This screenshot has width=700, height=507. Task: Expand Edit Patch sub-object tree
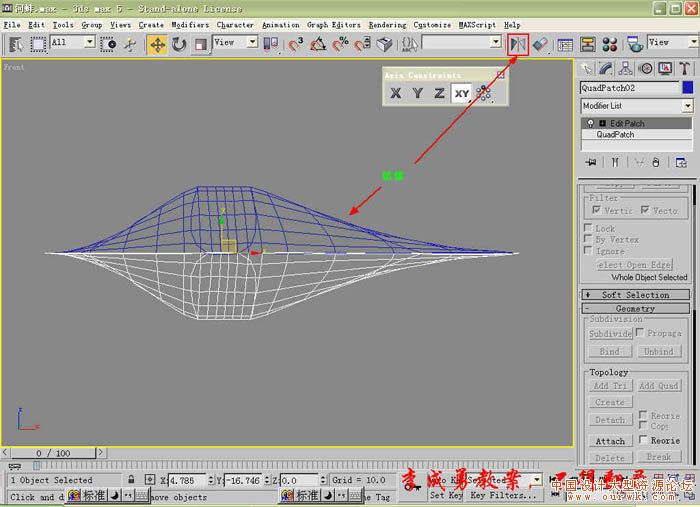[x=602, y=123]
